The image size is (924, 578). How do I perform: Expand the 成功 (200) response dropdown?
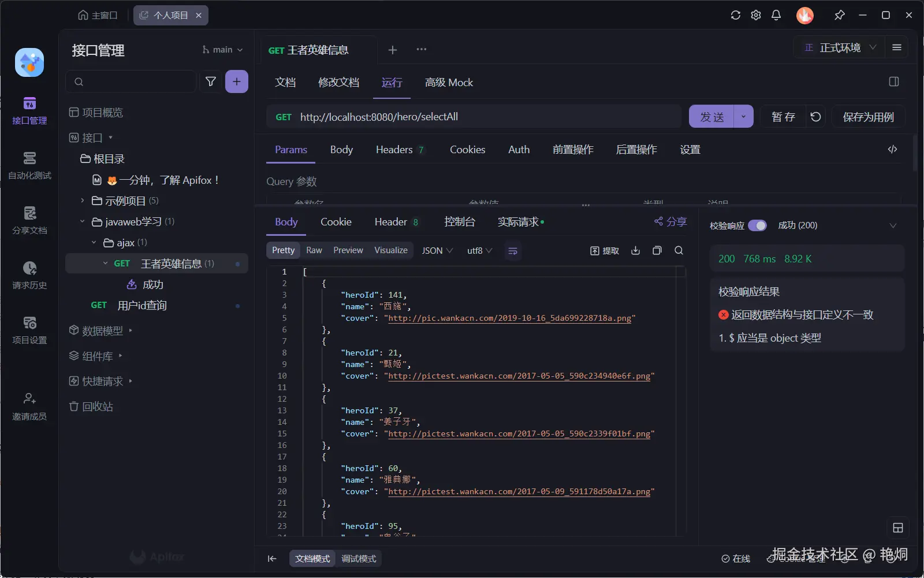[893, 225]
